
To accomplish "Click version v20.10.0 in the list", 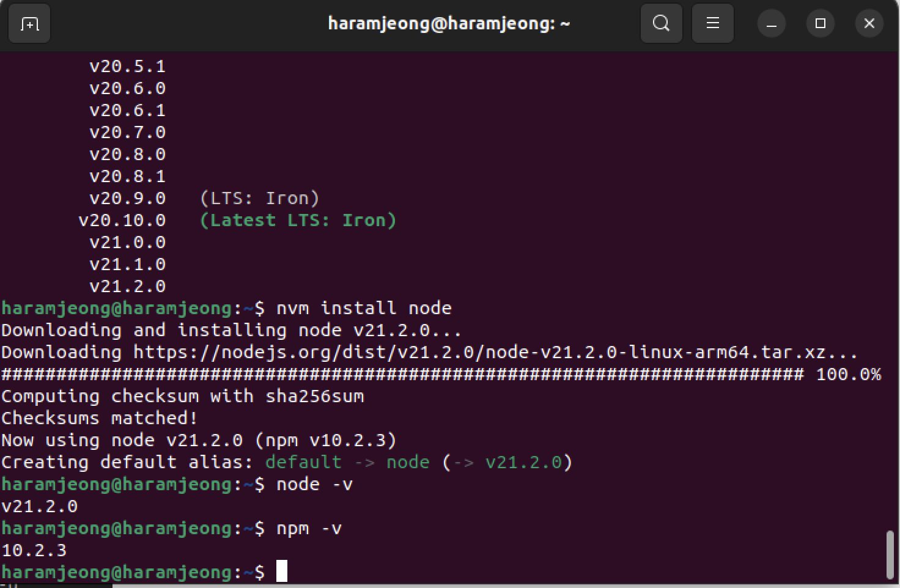I will point(122,220).
